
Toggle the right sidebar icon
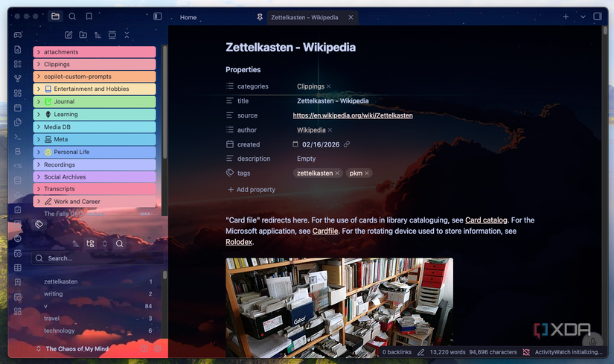pos(598,16)
